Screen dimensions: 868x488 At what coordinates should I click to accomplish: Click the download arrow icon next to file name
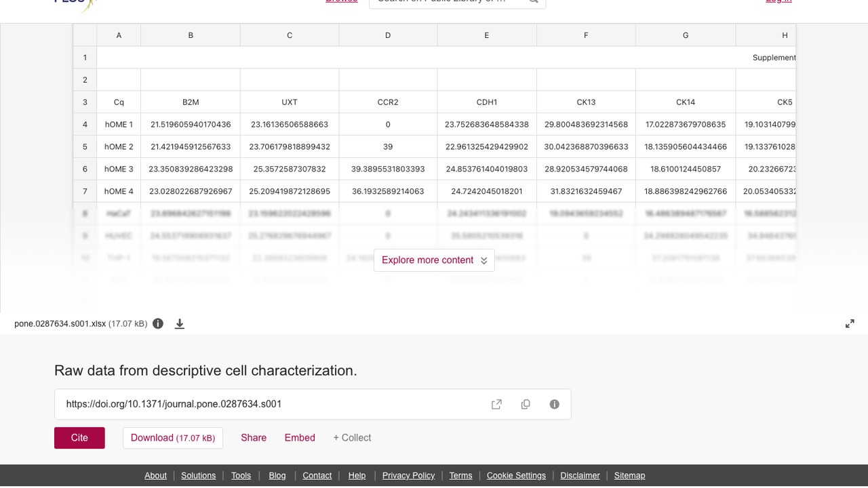pos(180,324)
